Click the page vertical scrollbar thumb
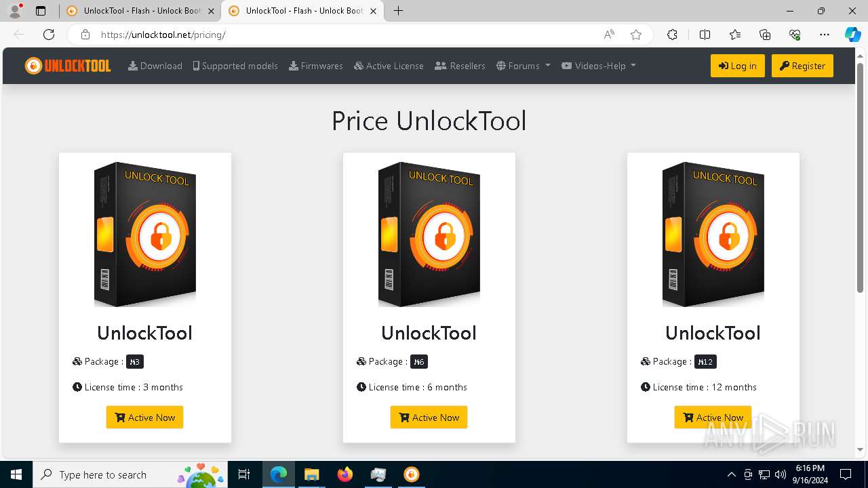This screenshot has width=868, height=488. [860, 178]
